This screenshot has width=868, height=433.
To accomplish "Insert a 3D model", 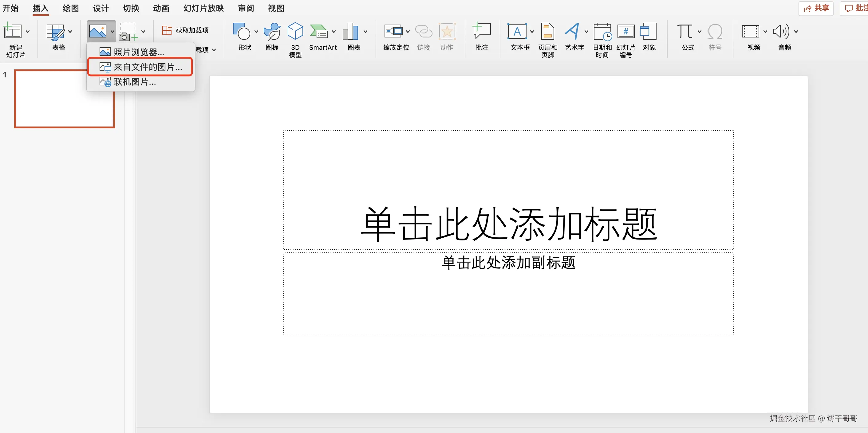I will (295, 32).
